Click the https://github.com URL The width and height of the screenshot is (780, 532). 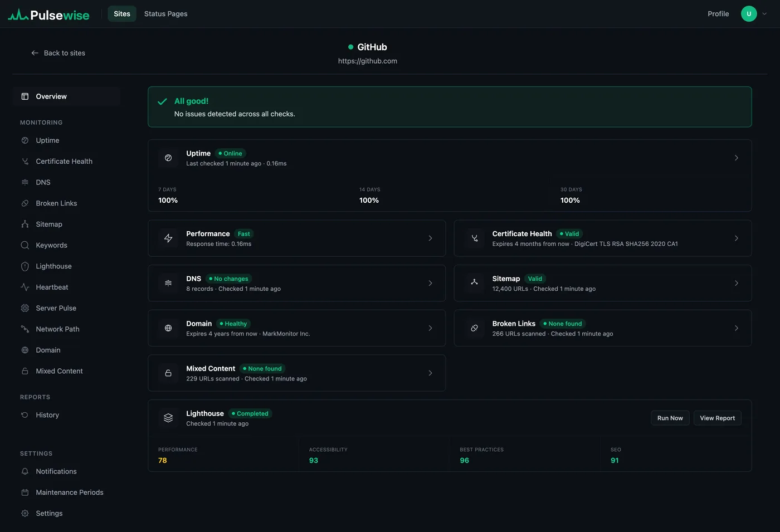pyautogui.click(x=368, y=61)
